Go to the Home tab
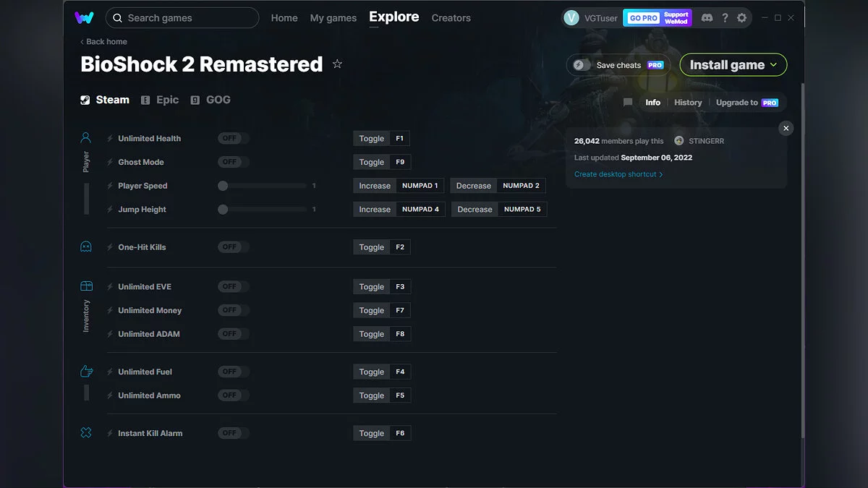 coord(284,18)
